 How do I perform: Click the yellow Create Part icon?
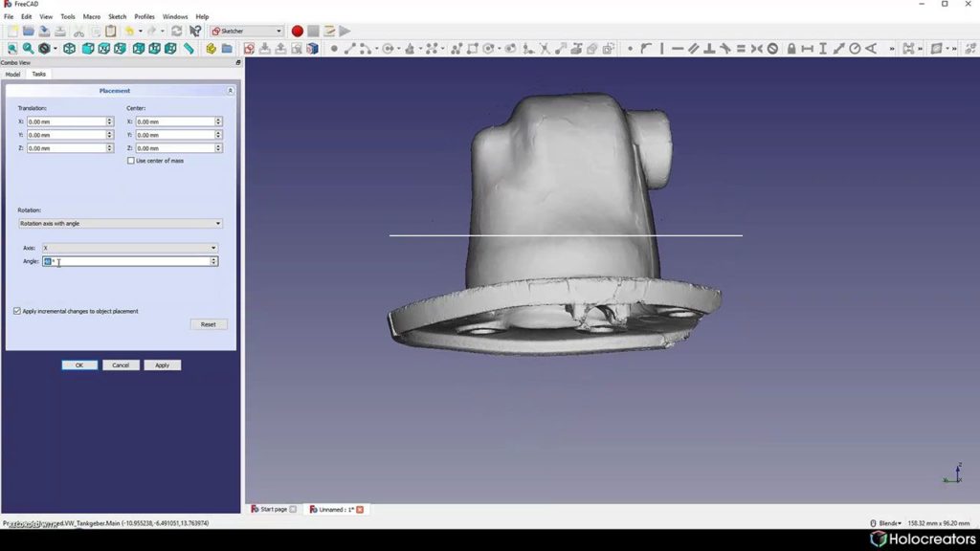point(212,49)
